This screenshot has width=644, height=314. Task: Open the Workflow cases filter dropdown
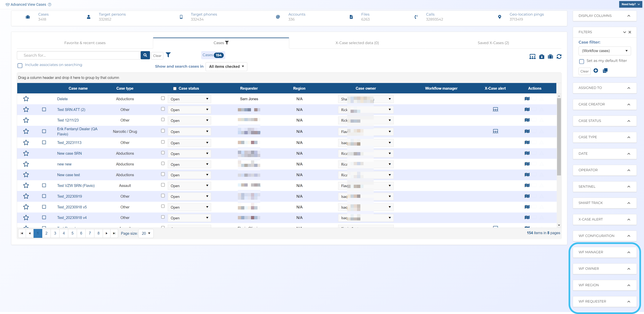[605, 51]
